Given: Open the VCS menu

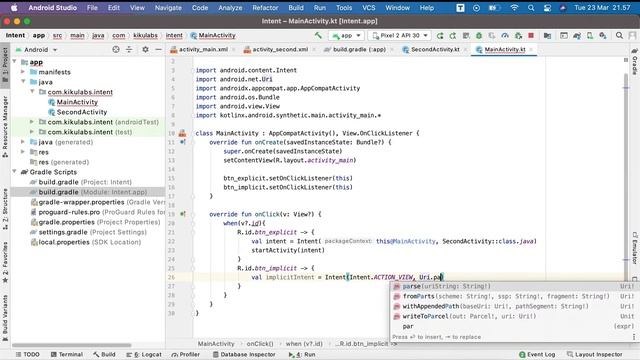Looking at the screenshot, I should (x=369, y=8).
